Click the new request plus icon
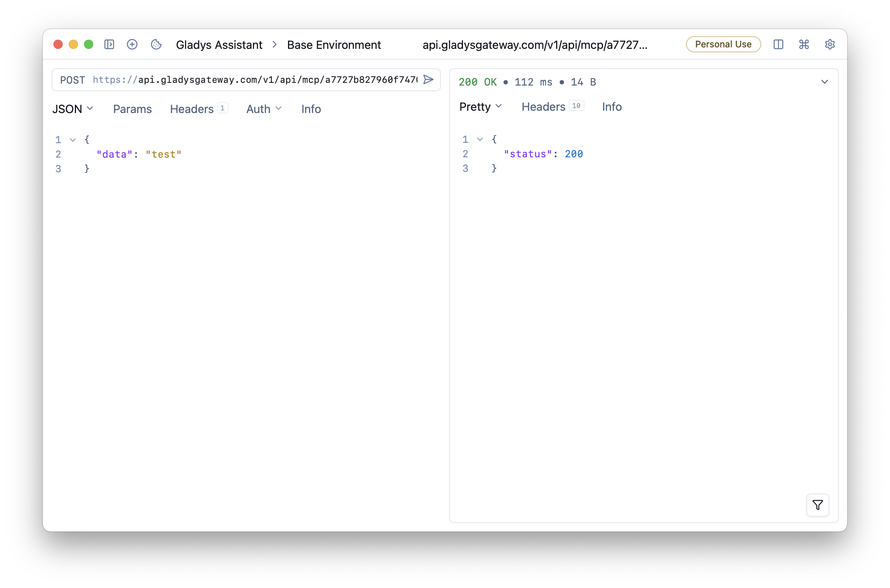Viewport: 890px width, 588px height. (x=132, y=45)
